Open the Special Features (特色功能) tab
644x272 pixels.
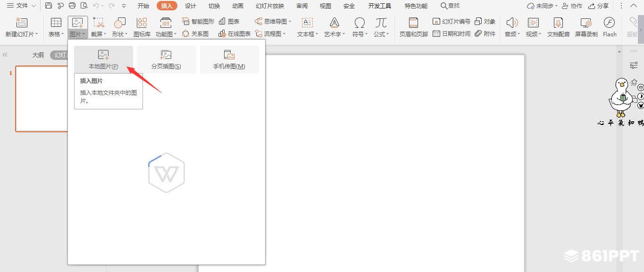[416, 6]
